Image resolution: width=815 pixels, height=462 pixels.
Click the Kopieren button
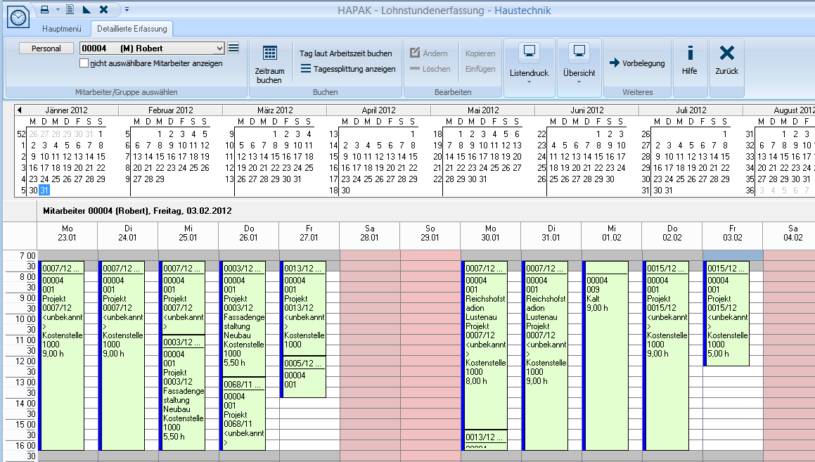[480, 54]
